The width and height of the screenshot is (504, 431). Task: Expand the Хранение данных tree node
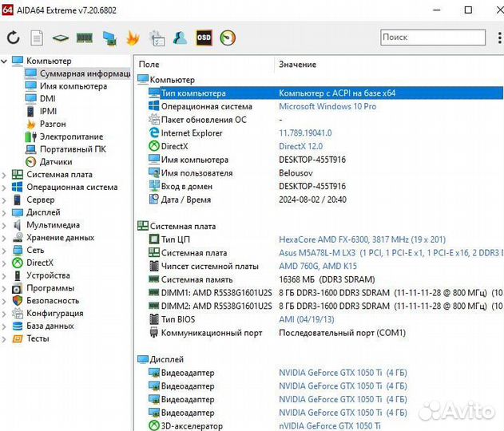tap(4, 238)
